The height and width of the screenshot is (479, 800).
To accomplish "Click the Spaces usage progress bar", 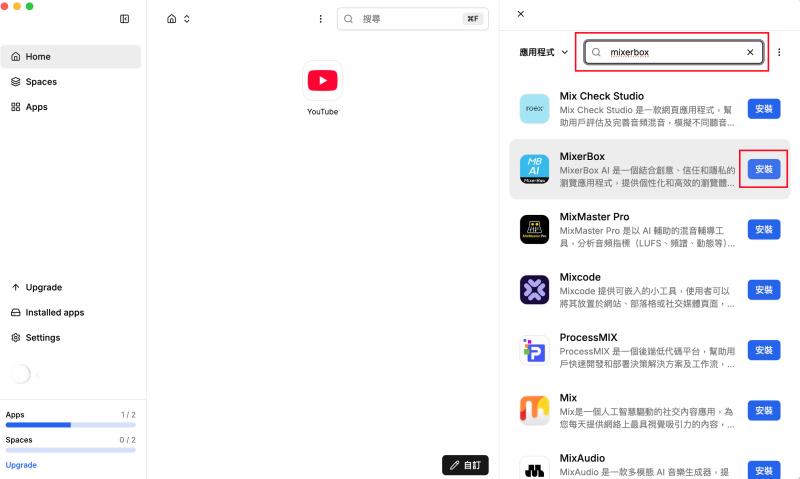I will click(x=70, y=450).
